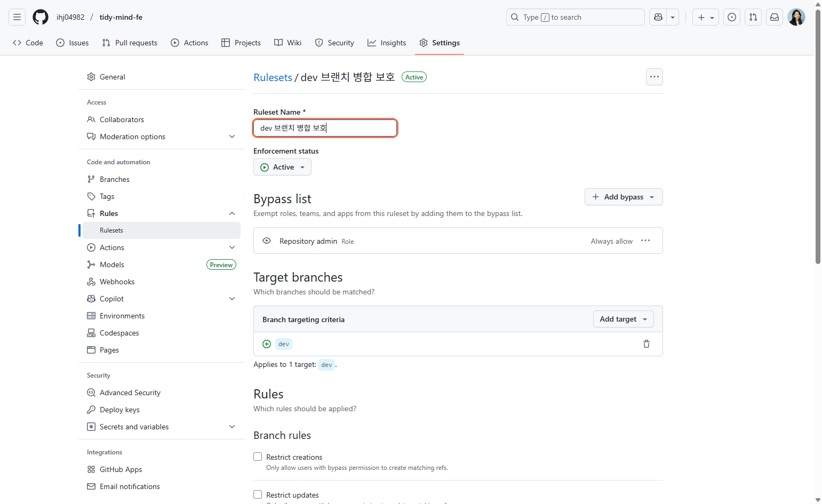
Task: Open the tidy-mind-fe repository link
Action: 121,17
